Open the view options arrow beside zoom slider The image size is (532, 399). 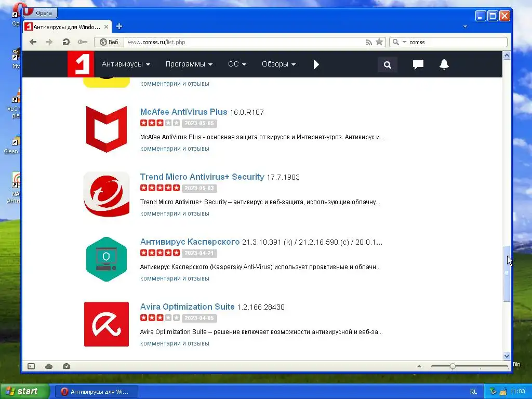tap(419, 366)
